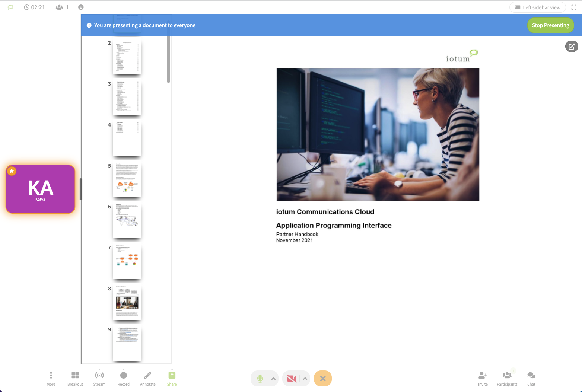Viewport: 582px width, 392px height.
Task: Turn on the camera
Action: 292,379
